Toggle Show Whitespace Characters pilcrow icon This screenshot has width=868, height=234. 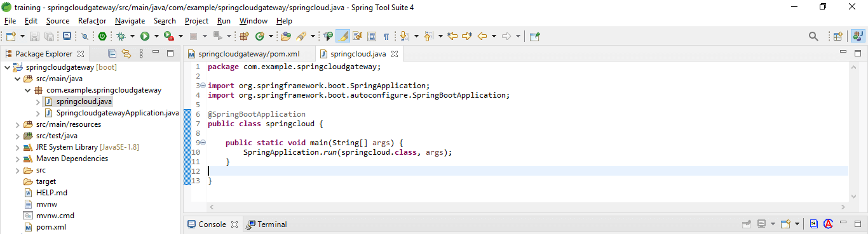pyautogui.click(x=386, y=36)
